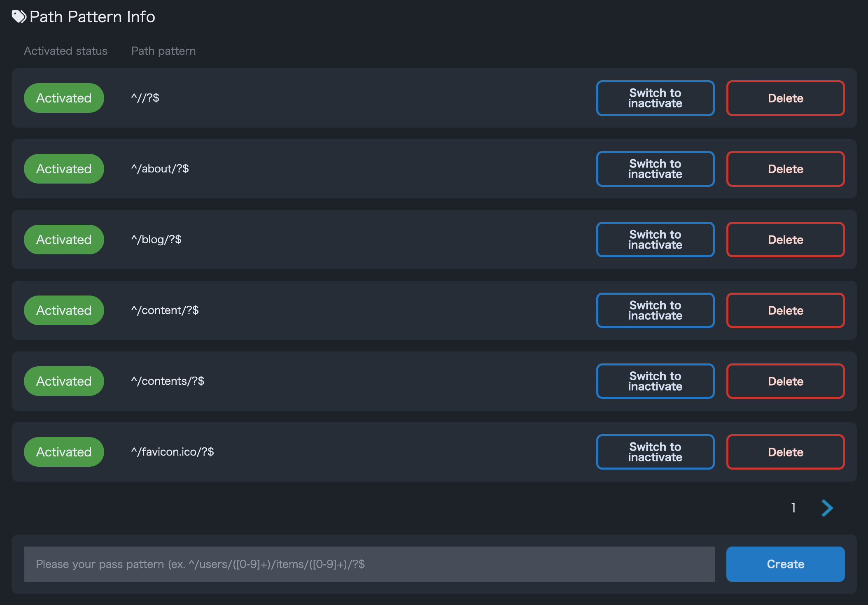Inactivate the ^/favicon.ico/?$ pattern
868x605 pixels.
(x=655, y=452)
